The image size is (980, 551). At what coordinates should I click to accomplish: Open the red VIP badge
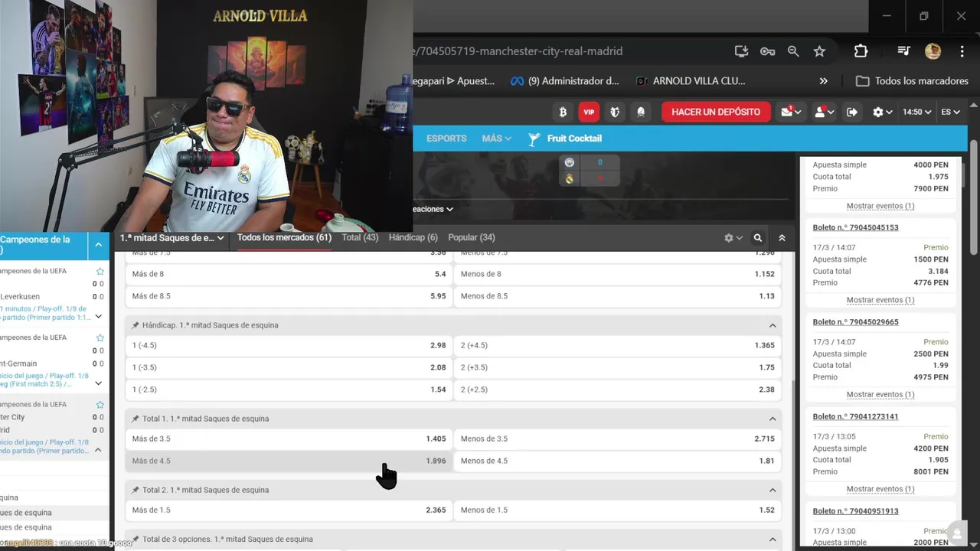tap(589, 112)
